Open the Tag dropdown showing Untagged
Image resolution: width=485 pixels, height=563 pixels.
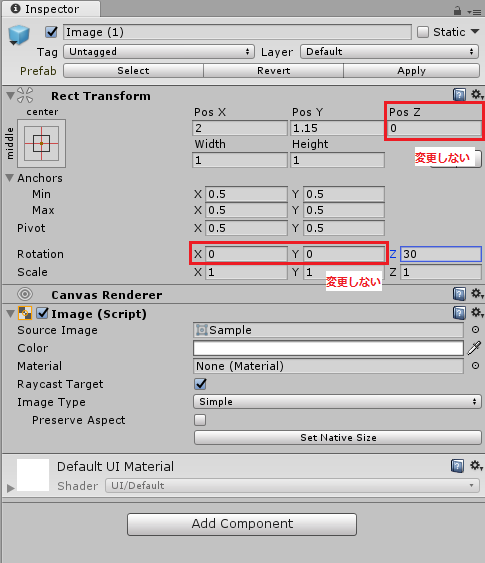159,52
